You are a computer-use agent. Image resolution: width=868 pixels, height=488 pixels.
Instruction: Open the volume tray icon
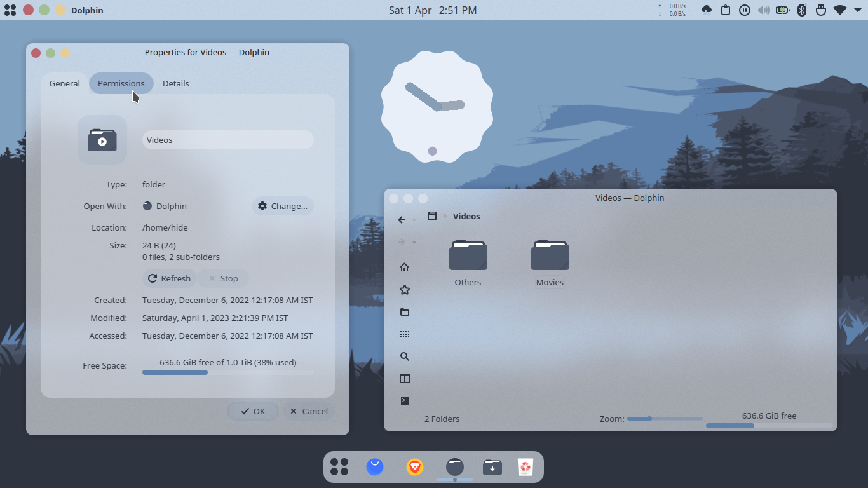click(x=764, y=10)
